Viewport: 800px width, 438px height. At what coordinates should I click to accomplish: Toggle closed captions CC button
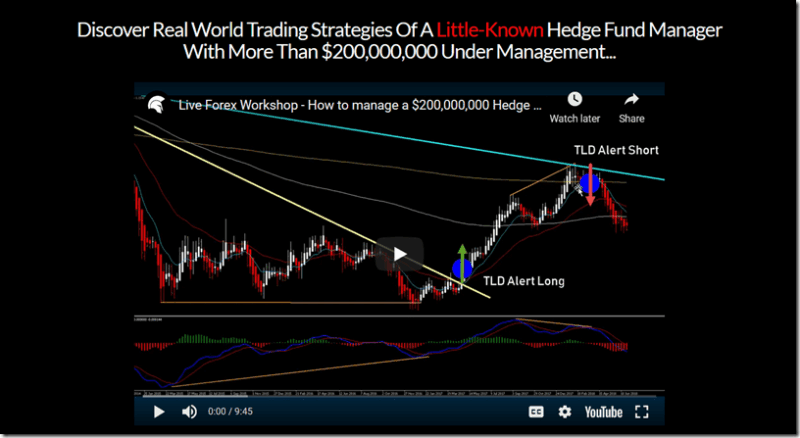pyautogui.click(x=536, y=411)
